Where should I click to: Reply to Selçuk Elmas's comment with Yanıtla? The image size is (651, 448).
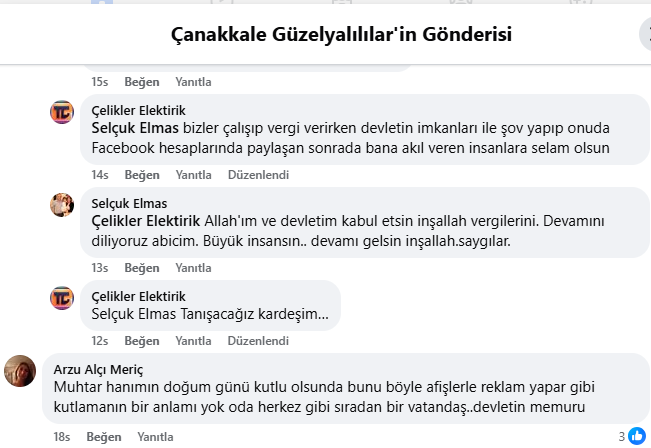pyautogui.click(x=193, y=268)
